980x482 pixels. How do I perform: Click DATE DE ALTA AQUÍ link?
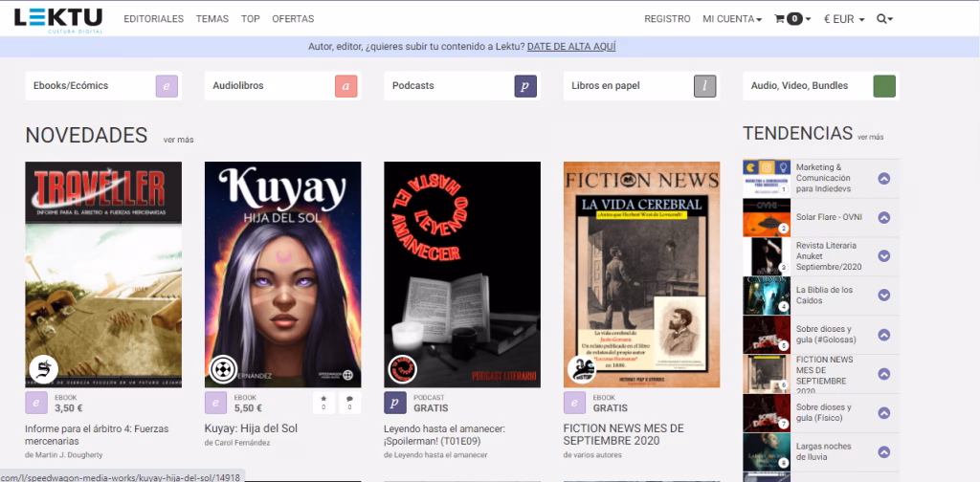pyautogui.click(x=571, y=47)
